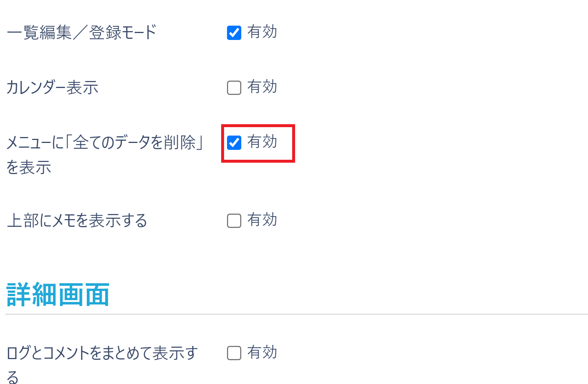Click the 一覧編集／登録モード setting label
Viewport: 588px width, 384px height.
pyautogui.click(x=82, y=33)
